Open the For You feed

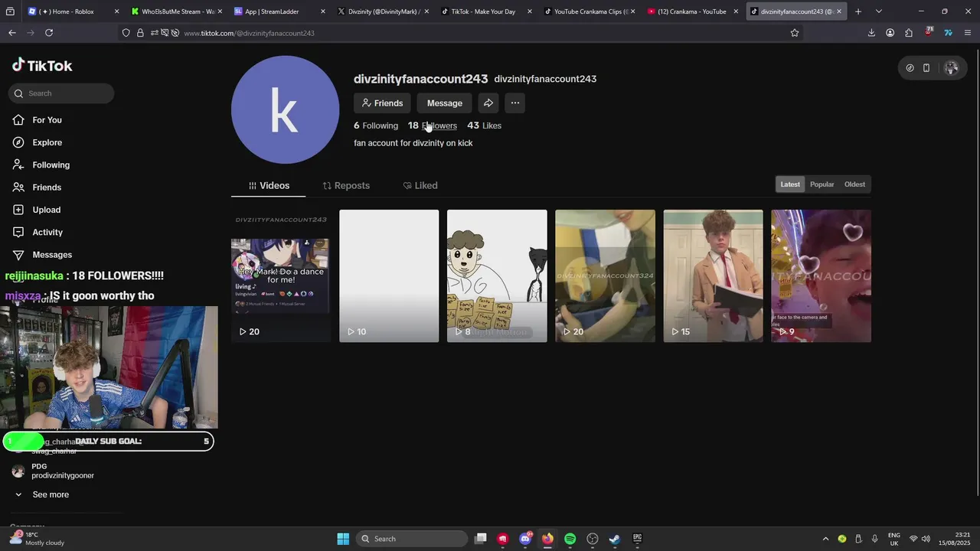[37, 120]
